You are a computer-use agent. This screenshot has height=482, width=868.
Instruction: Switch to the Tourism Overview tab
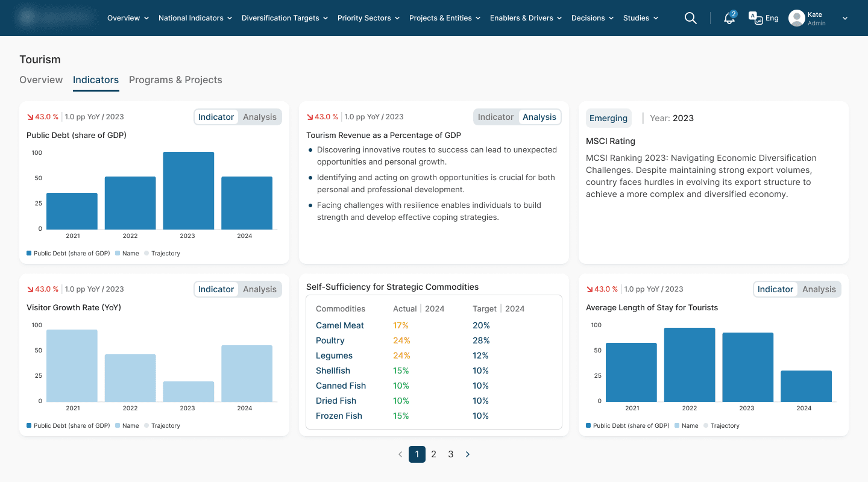41,80
